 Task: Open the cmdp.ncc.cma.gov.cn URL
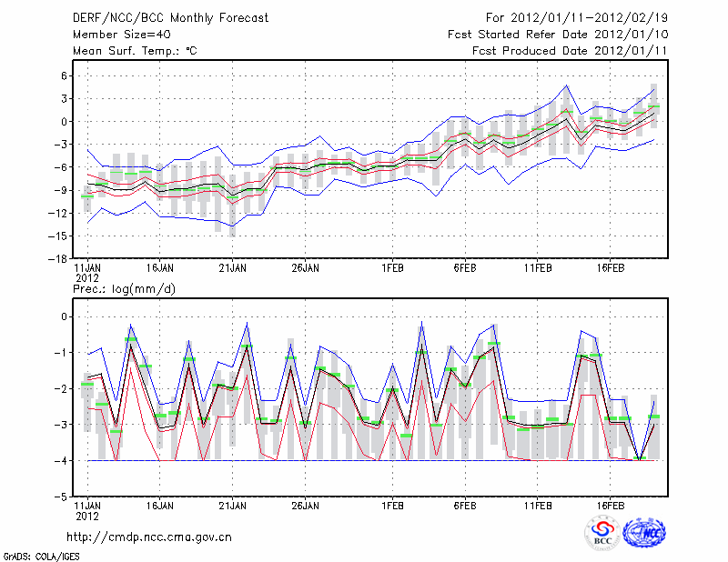pos(149,537)
